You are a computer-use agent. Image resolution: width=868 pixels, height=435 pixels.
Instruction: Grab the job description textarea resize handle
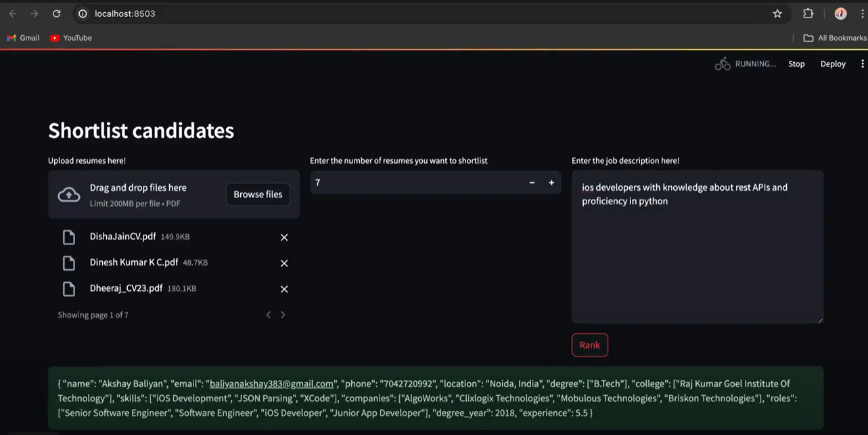(x=819, y=319)
